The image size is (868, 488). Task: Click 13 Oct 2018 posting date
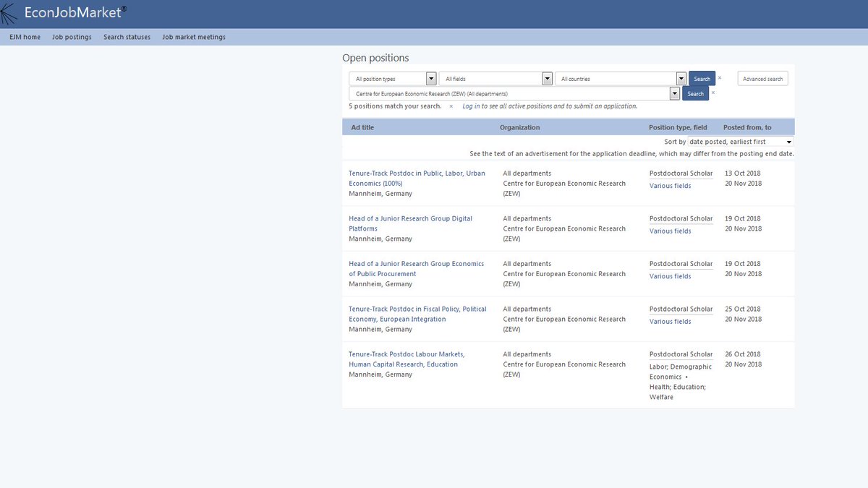click(x=743, y=174)
